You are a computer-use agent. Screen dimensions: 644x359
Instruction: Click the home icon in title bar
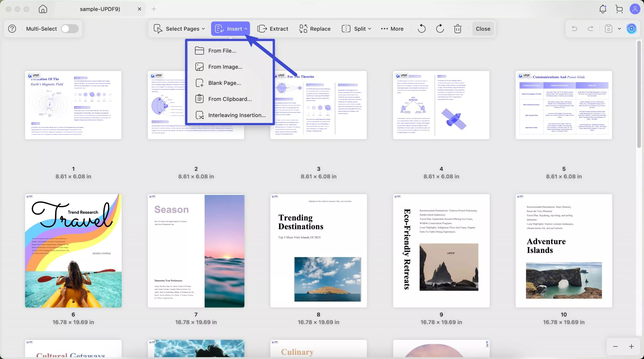43,9
